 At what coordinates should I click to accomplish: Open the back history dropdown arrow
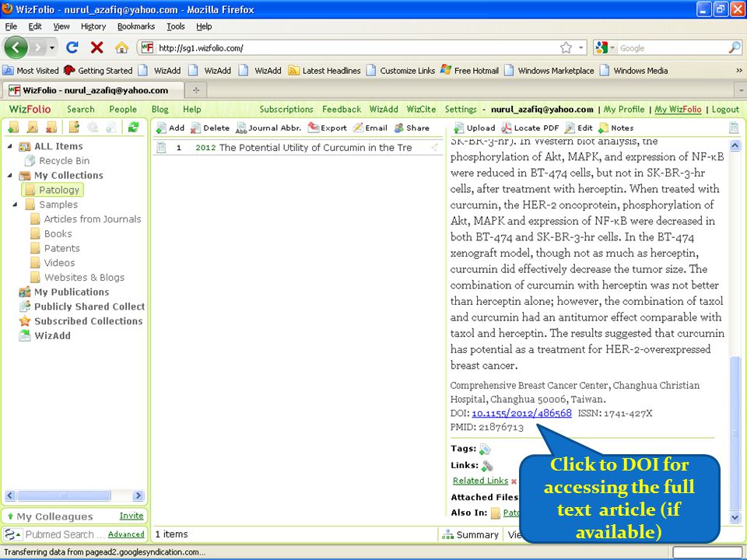(52, 47)
